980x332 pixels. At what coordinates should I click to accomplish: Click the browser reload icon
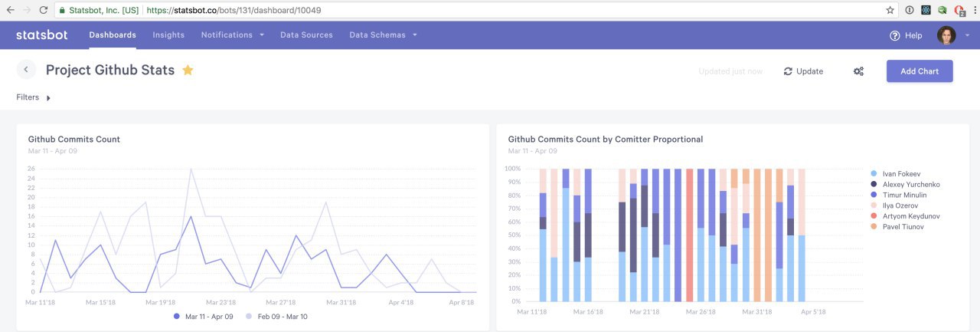(x=43, y=10)
